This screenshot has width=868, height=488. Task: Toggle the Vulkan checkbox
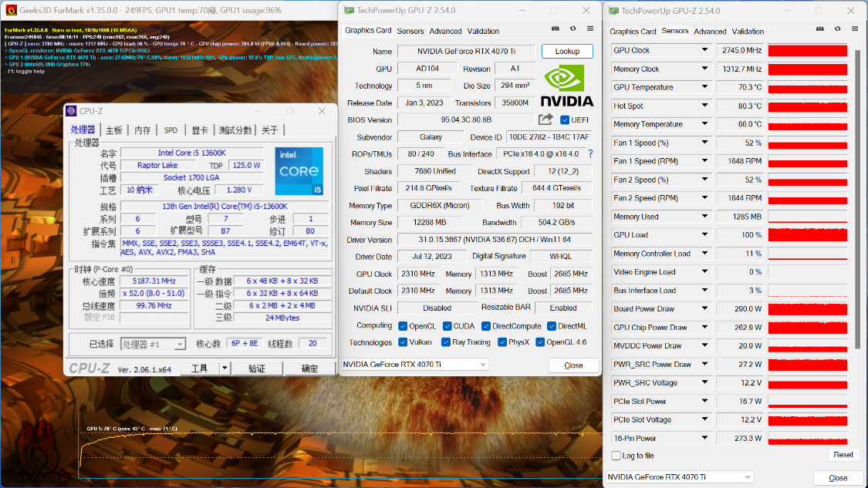pos(403,342)
